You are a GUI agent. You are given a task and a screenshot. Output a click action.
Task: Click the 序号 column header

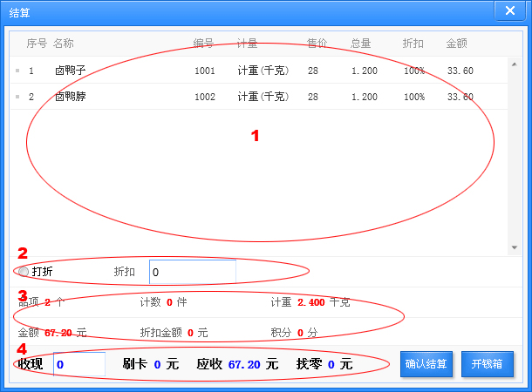point(37,44)
